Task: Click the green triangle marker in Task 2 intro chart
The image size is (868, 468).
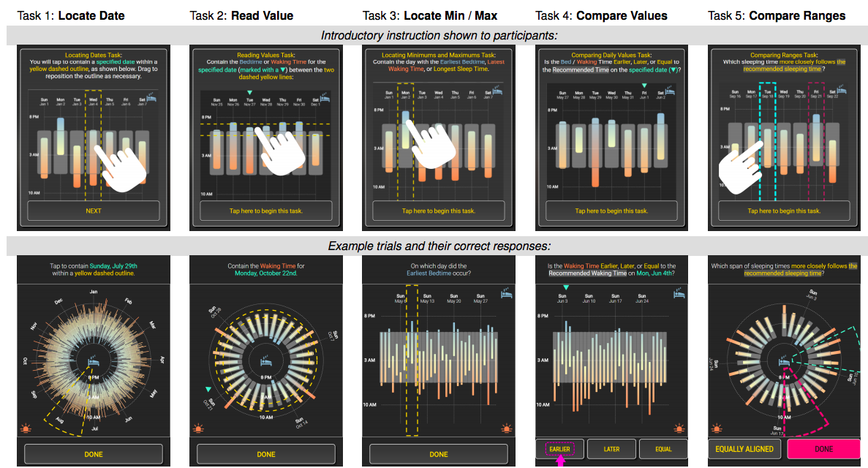Action: point(249,93)
